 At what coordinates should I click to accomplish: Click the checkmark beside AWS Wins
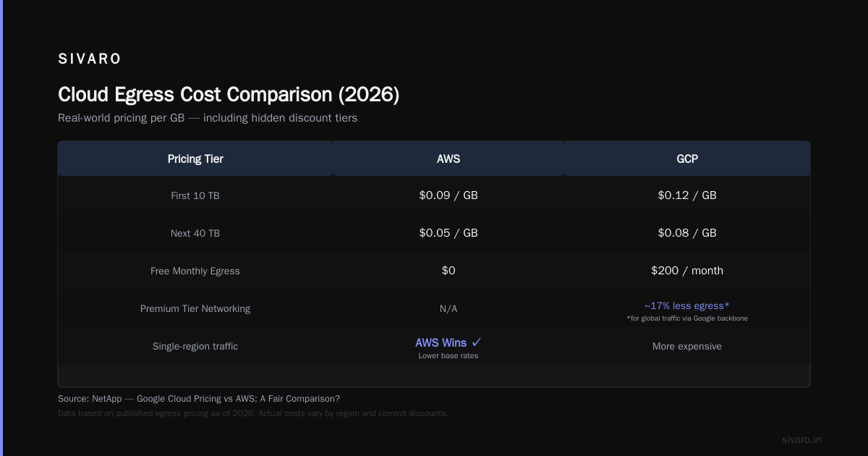coord(476,342)
